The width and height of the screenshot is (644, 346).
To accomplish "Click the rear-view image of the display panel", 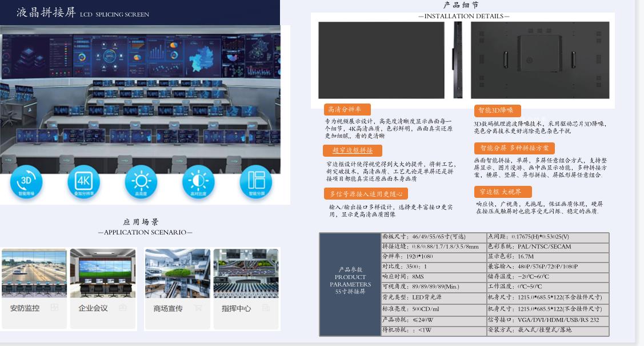I will 539,60.
